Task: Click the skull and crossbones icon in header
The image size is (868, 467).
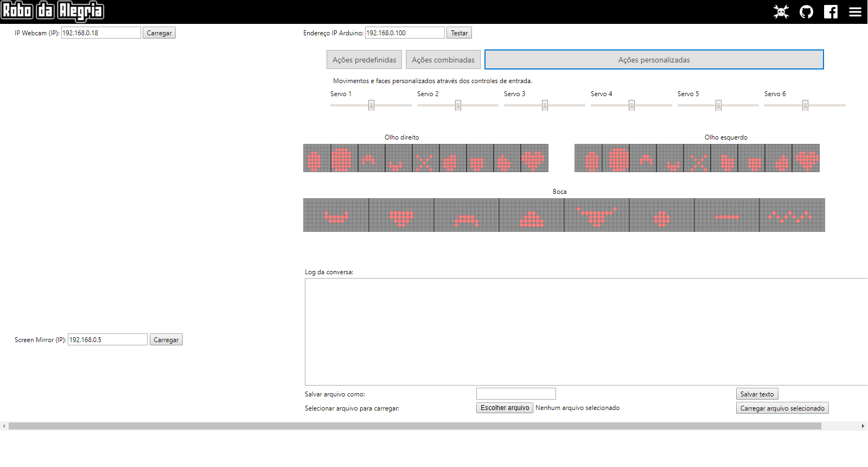Action: click(781, 11)
